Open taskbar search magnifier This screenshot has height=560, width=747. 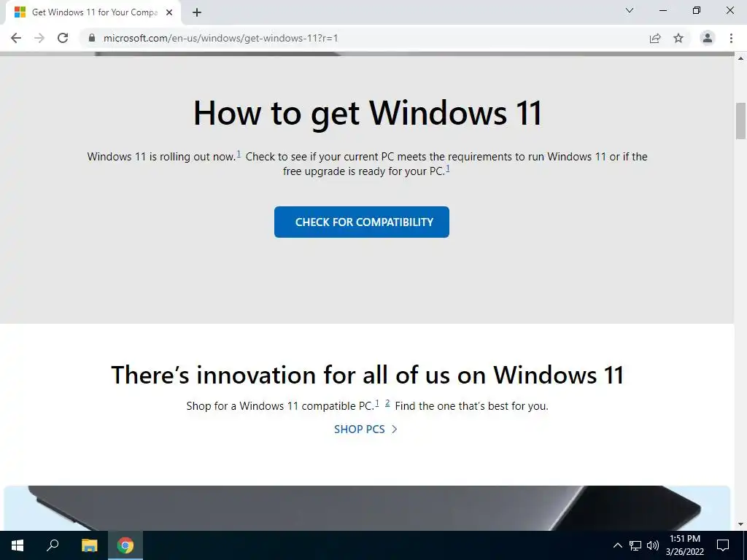pyautogui.click(x=53, y=545)
